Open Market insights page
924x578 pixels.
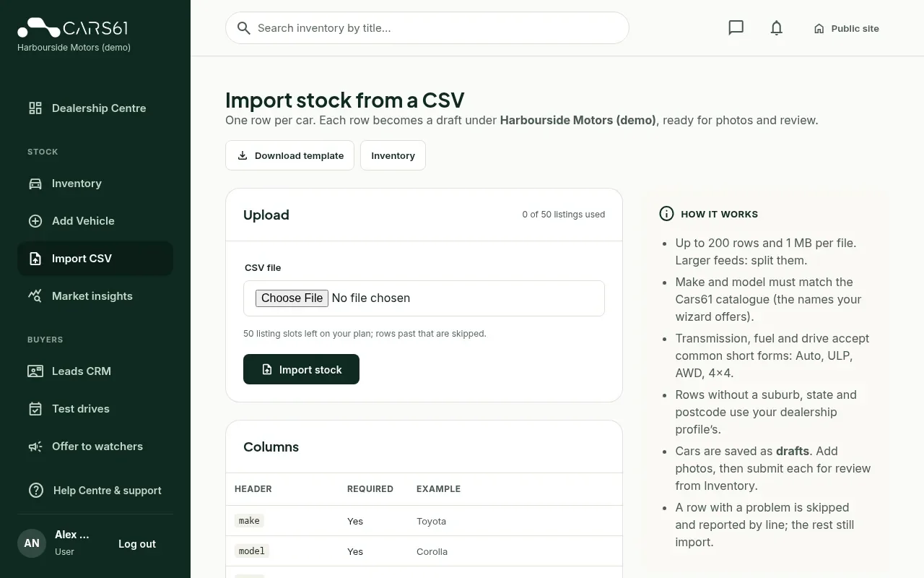click(95, 296)
